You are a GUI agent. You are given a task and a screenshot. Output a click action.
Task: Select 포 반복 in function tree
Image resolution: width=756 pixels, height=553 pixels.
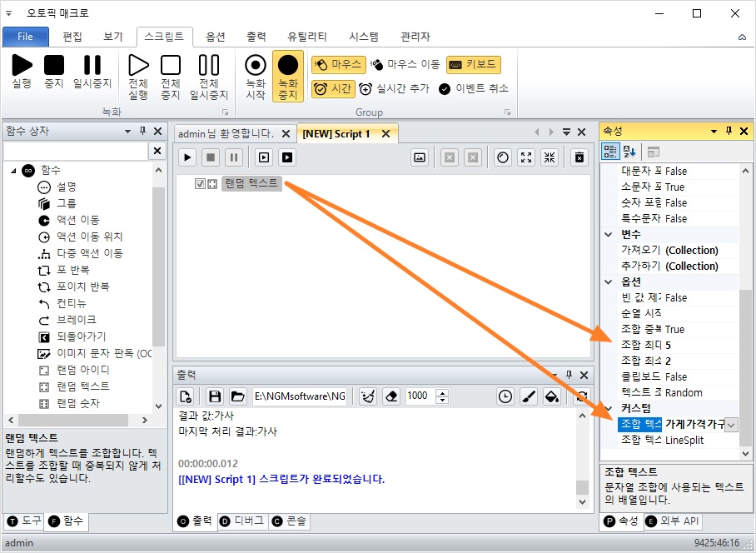pyautogui.click(x=73, y=270)
